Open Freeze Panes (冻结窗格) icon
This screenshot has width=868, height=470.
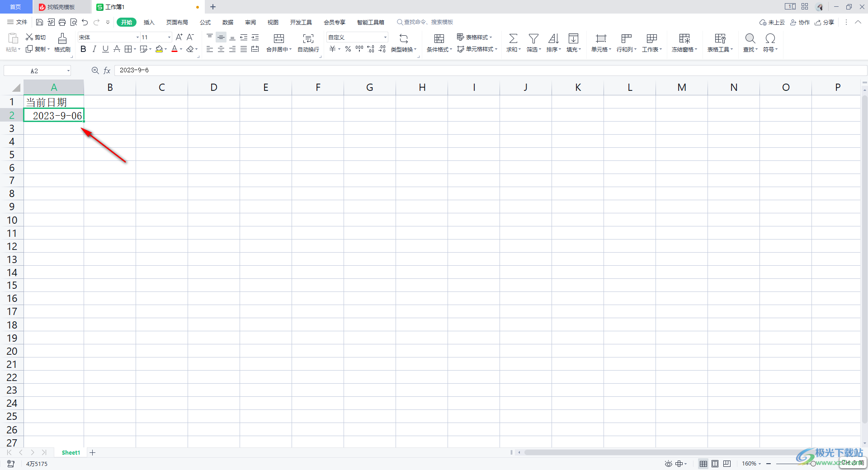coord(684,42)
